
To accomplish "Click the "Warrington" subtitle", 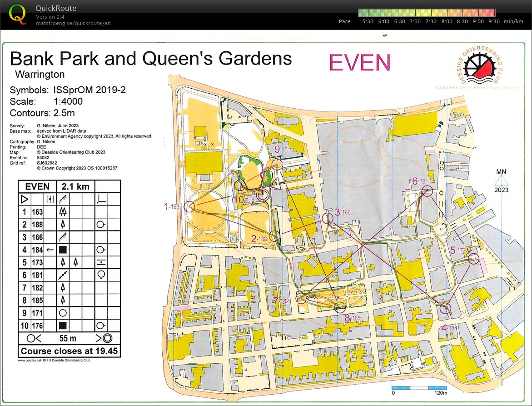I will [x=40, y=75].
